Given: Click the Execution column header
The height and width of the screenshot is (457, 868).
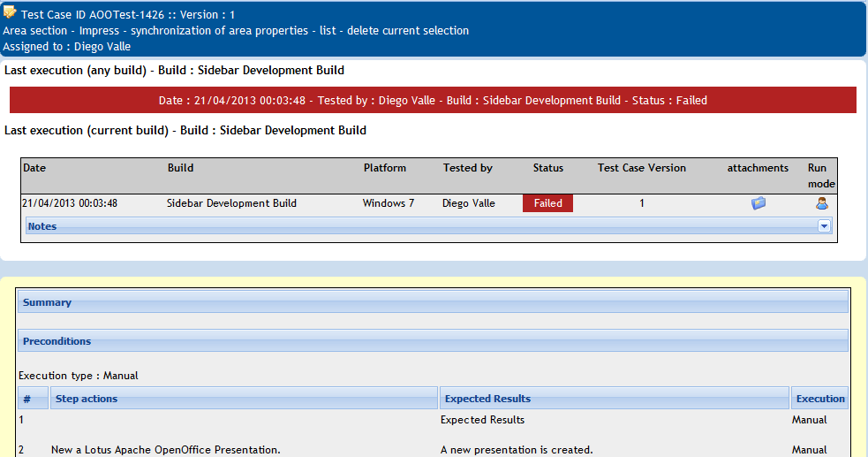Looking at the screenshot, I should (x=819, y=399).
